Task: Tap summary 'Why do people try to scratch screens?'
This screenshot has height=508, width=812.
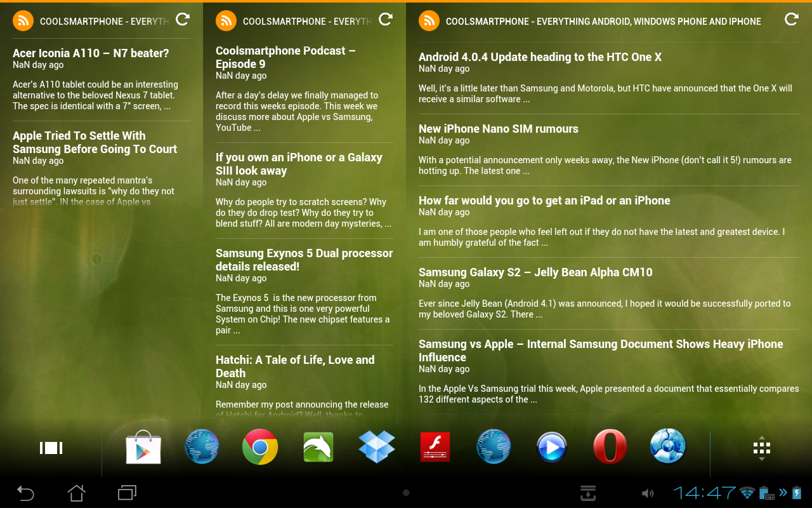Action: coord(303,213)
